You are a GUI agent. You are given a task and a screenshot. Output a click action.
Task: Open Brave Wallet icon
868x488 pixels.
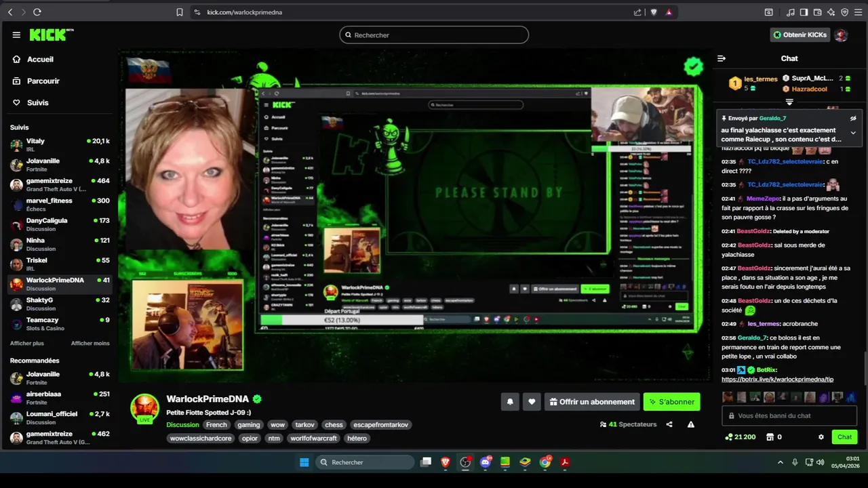click(817, 12)
